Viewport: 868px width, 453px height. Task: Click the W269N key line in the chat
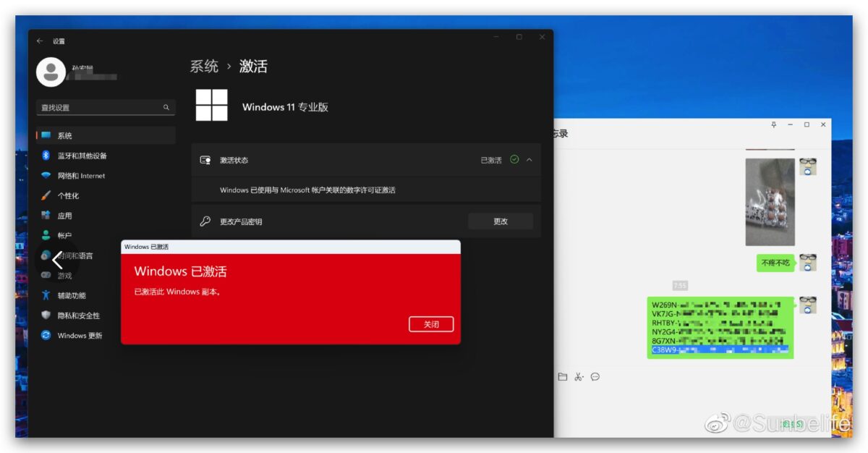coord(717,305)
